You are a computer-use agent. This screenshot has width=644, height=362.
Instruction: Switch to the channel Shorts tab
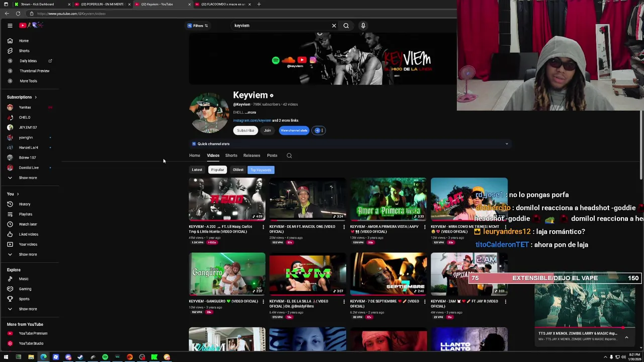click(231, 155)
